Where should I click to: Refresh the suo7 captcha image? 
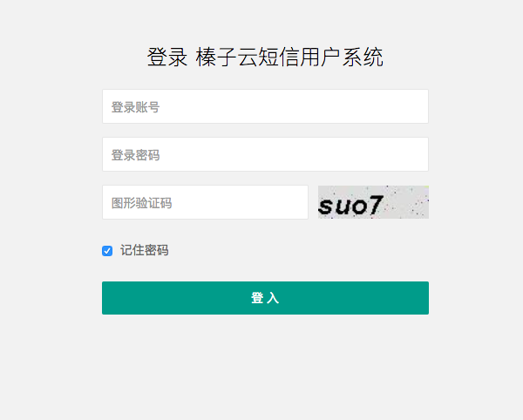point(373,202)
